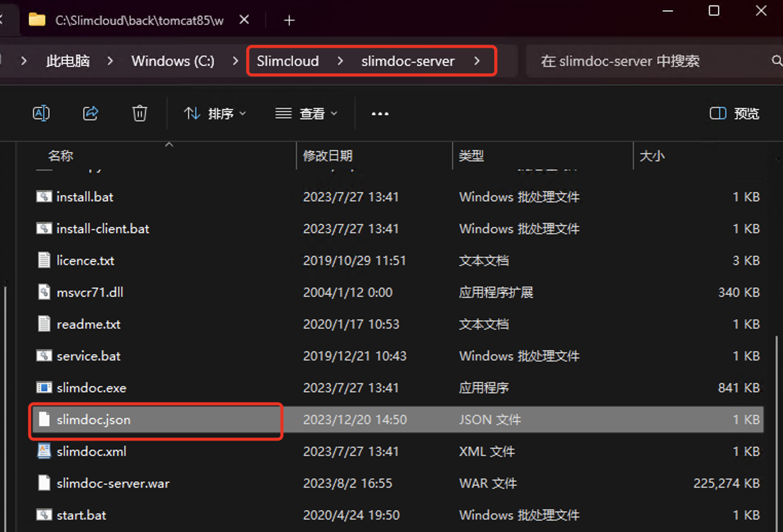Expand the chevron after 此电脑
The height and width of the screenshot is (532, 783).
[110, 61]
